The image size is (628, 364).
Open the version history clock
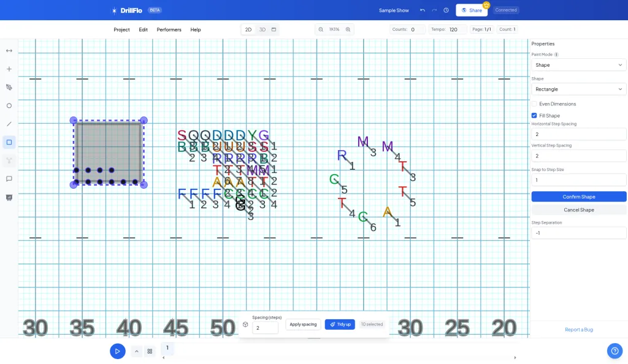446,10
